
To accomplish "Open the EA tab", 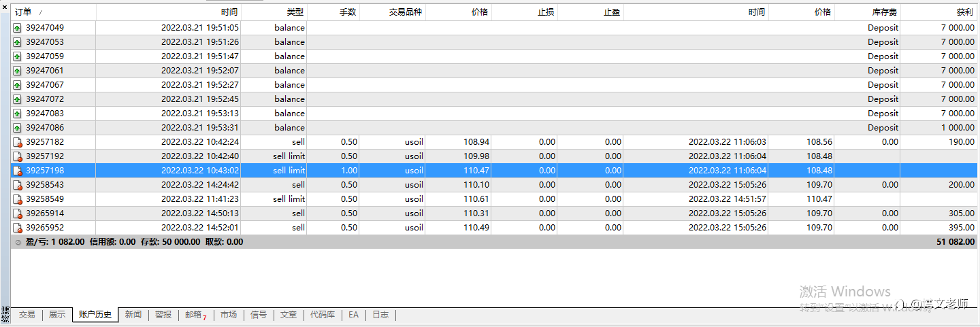I will (x=353, y=315).
